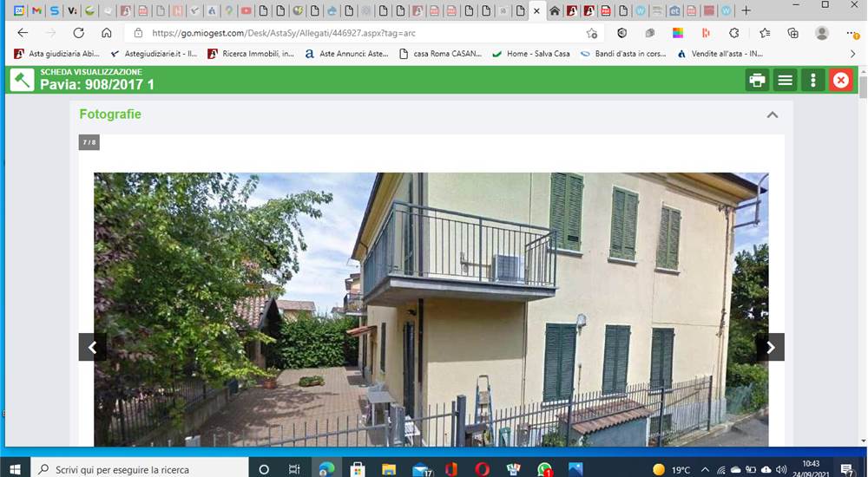868x477 pixels.
Task: Show hidden system tray icons chevron
Action: click(x=705, y=470)
